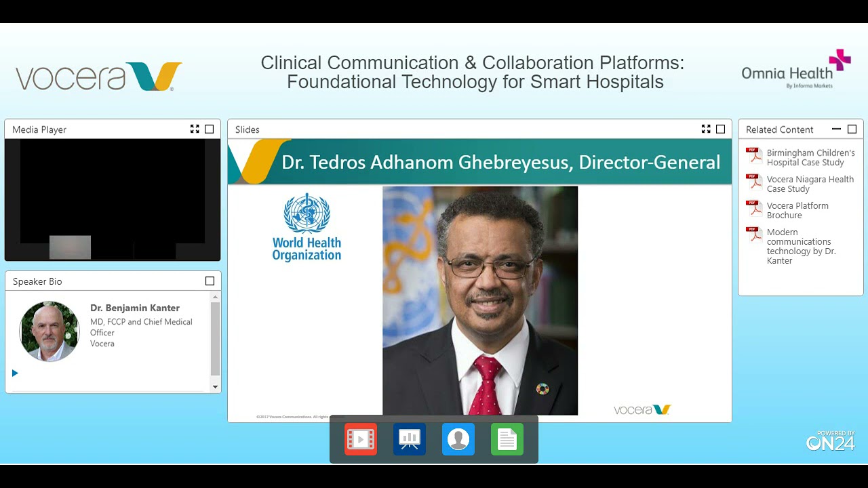Viewport: 868px width, 488px height.
Task: Open Vocera Niagara Health Case Study link
Action: pyautogui.click(x=810, y=184)
